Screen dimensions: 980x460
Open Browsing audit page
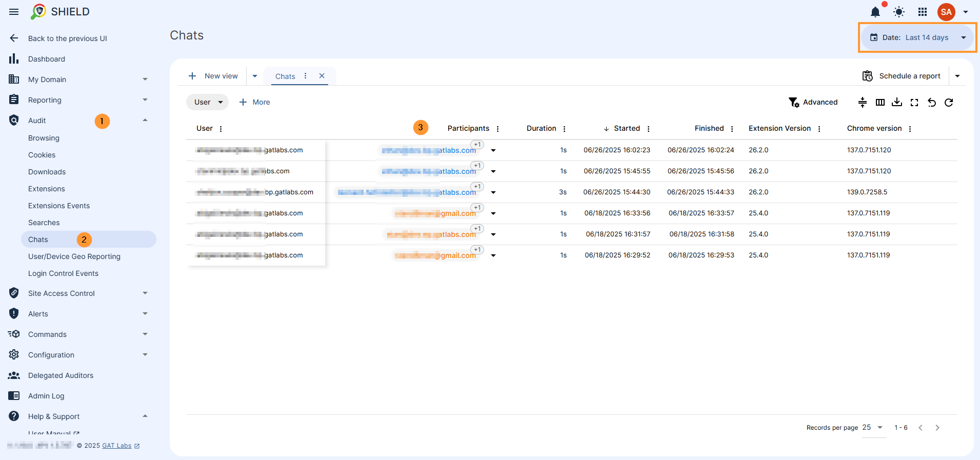pos(44,138)
